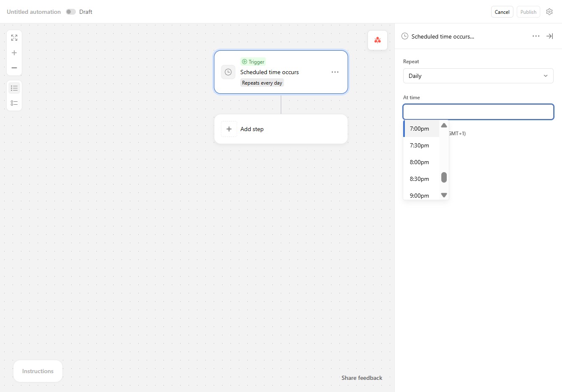562x392 pixels.
Task: Open the Instructions button
Action: click(38, 371)
